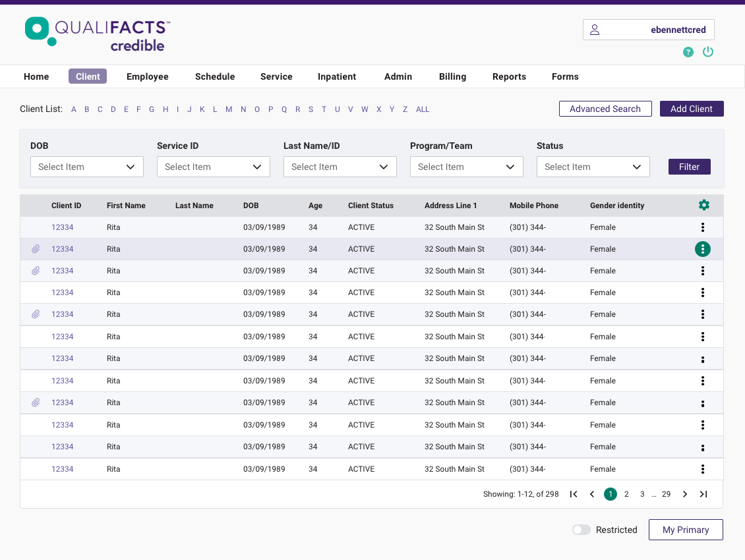Go to the previous page chevron
Image resolution: width=745 pixels, height=560 pixels.
[x=591, y=493]
